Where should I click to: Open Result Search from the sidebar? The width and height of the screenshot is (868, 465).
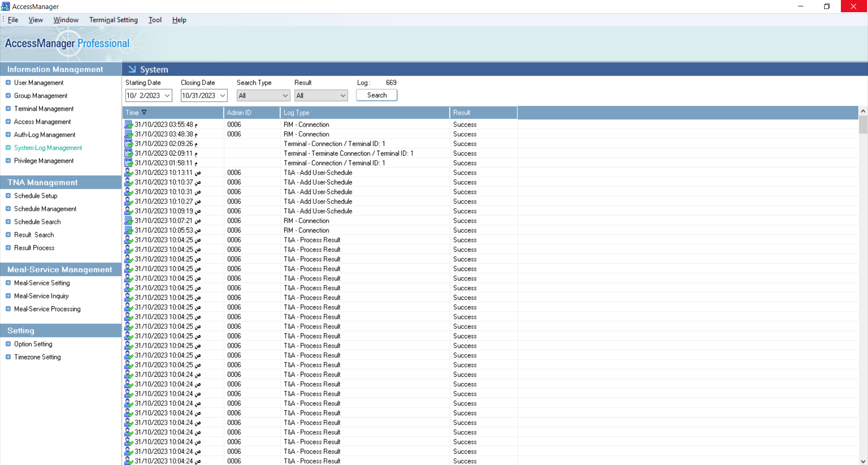[x=33, y=235]
